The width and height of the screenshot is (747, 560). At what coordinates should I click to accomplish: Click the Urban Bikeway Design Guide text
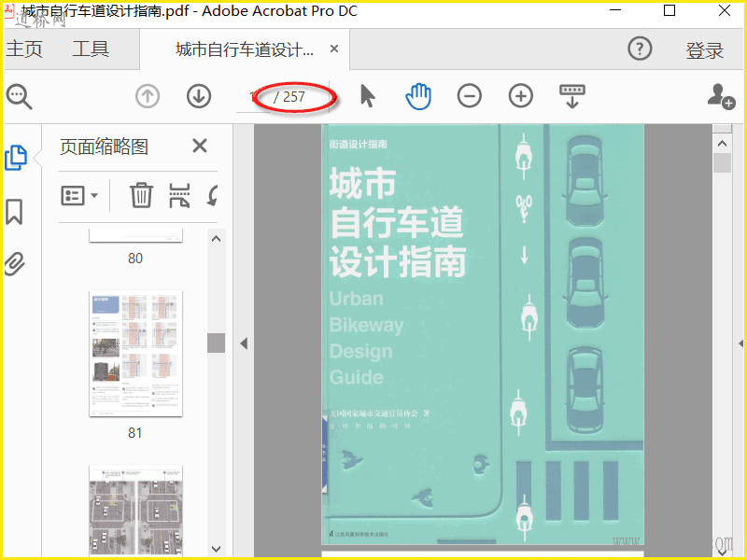pos(366,338)
